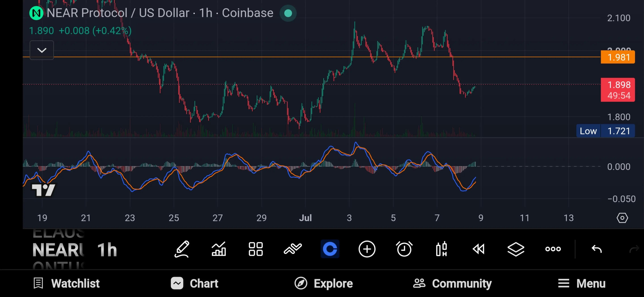Undo last action with the back arrow
The height and width of the screenshot is (297, 644).
[597, 249]
